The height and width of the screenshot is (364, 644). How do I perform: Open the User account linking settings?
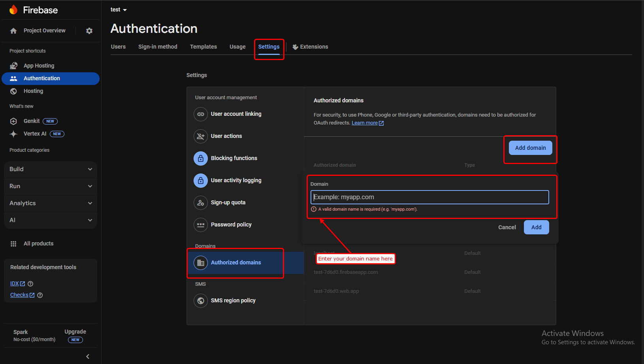point(236,114)
